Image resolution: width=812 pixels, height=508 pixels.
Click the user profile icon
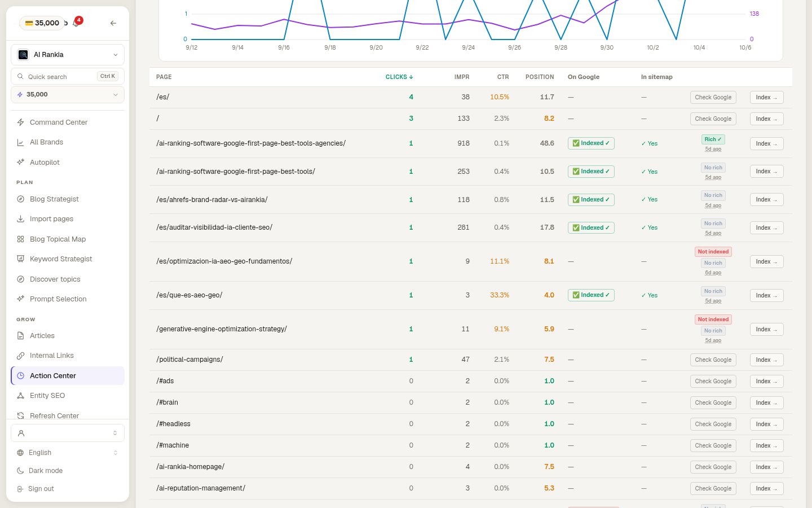coord(21,433)
